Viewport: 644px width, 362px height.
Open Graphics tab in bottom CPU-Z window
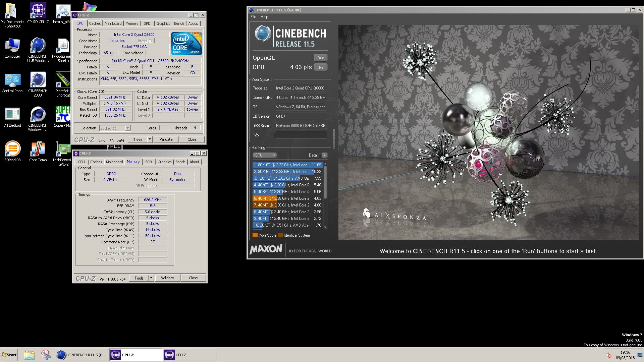164,162
